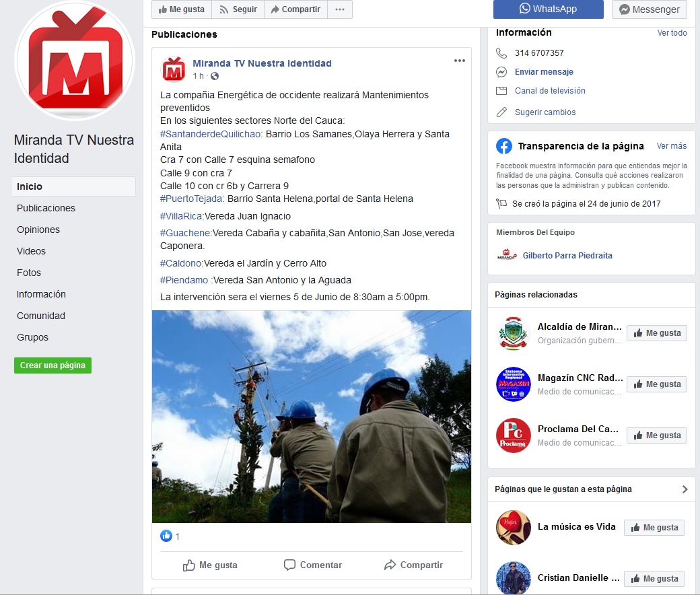Screen dimensions: 700x595
Task: Click the phone icon beside 314 6707357
Action: 501,53
